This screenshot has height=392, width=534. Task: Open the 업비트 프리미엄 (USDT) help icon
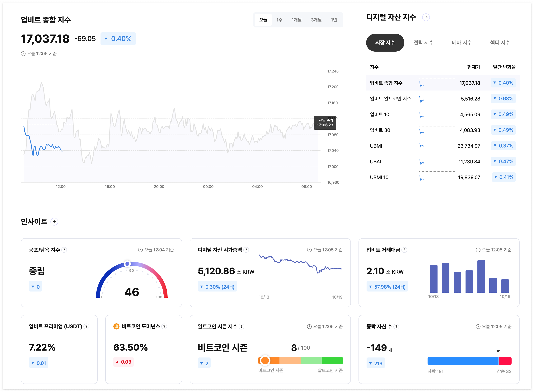pos(86,326)
